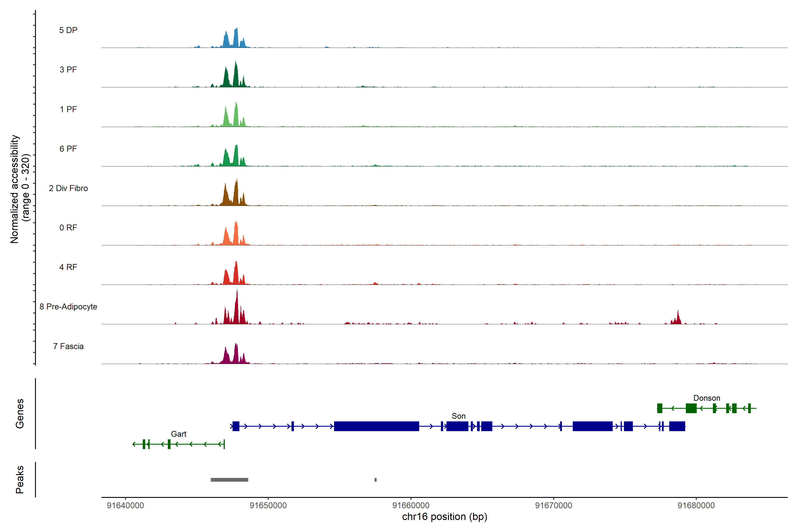
Task: Click the Son gene label
Action: [x=458, y=416]
